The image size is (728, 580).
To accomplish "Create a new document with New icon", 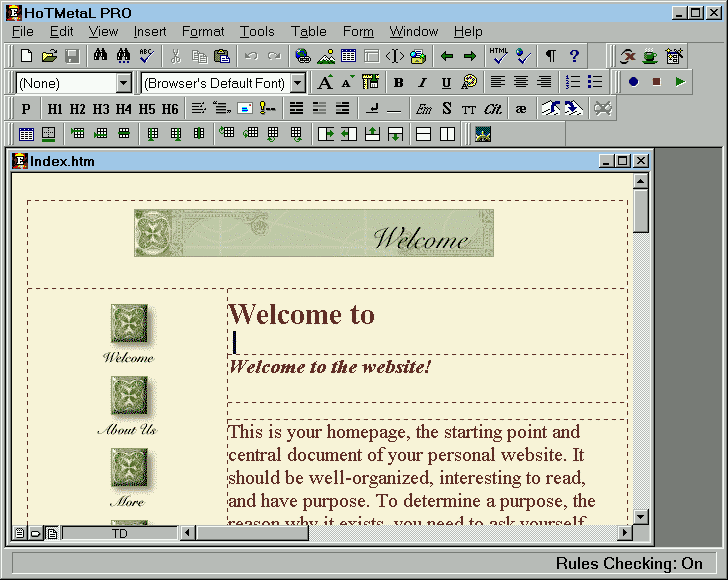I will click(x=26, y=56).
